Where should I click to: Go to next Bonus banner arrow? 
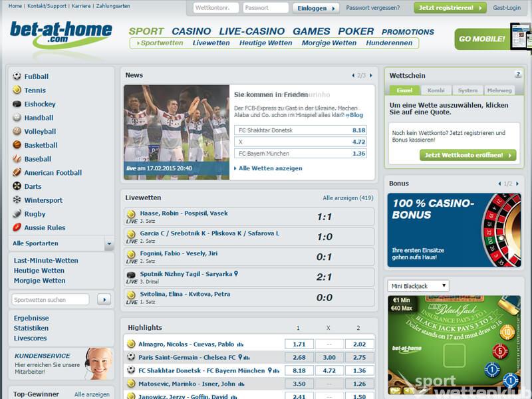click(517, 184)
